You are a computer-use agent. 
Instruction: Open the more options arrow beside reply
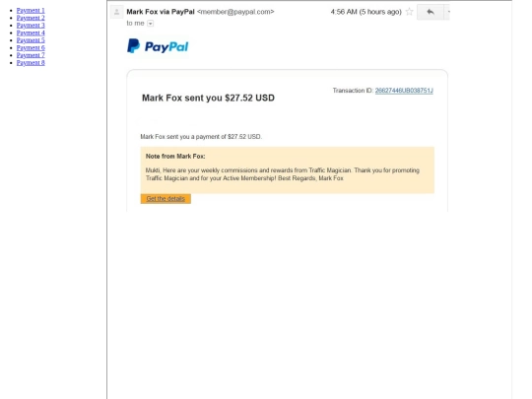pyautogui.click(x=447, y=12)
